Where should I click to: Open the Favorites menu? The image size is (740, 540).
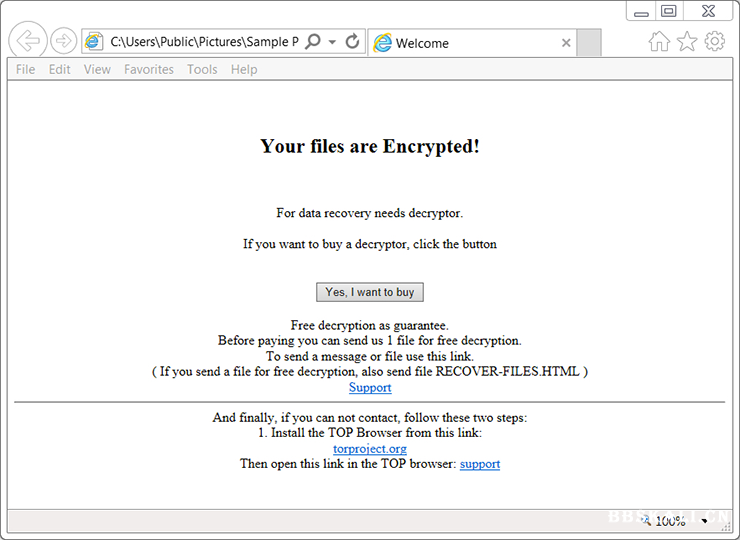[x=149, y=69]
